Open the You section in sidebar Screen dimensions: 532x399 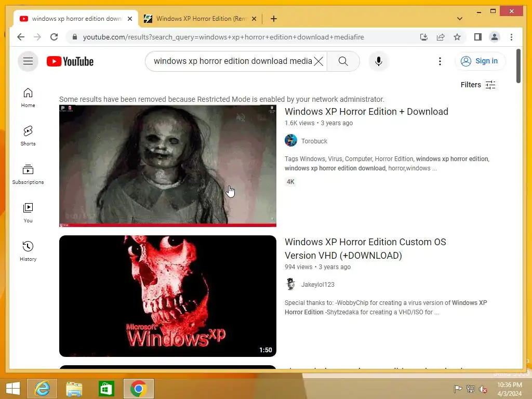(28, 212)
